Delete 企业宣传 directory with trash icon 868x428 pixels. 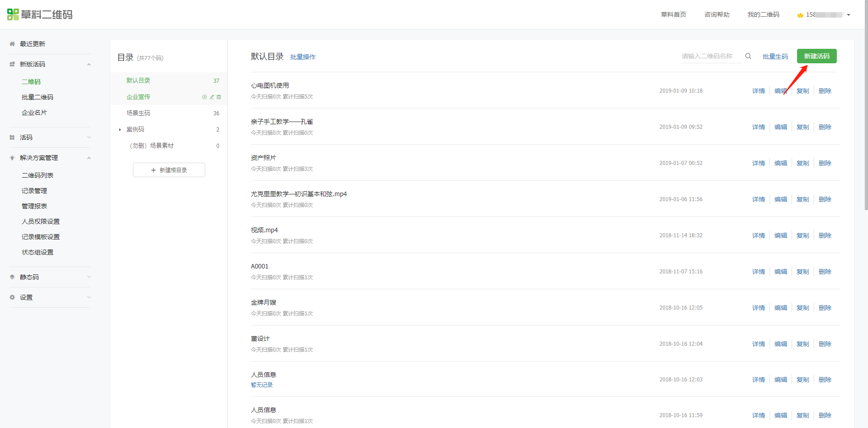219,97
